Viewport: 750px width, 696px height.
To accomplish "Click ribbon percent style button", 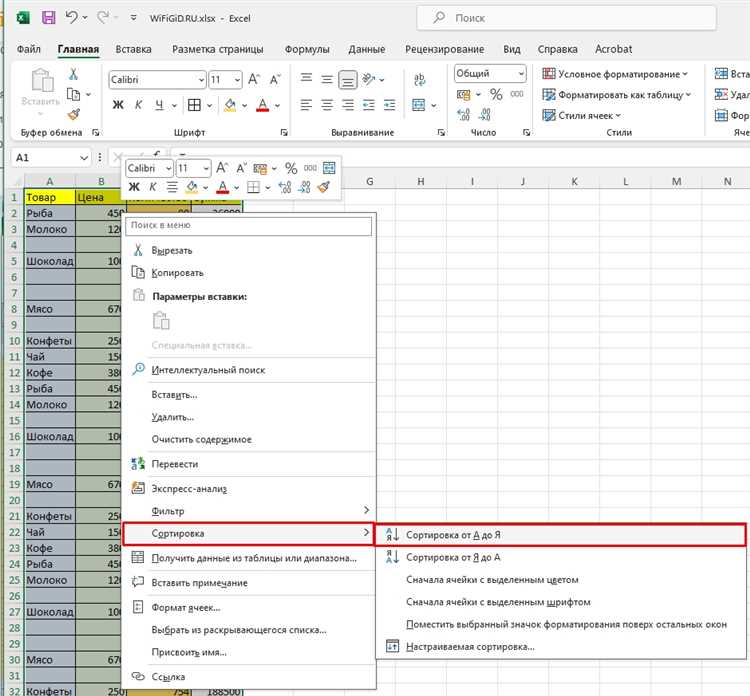I will pos(496,94).
